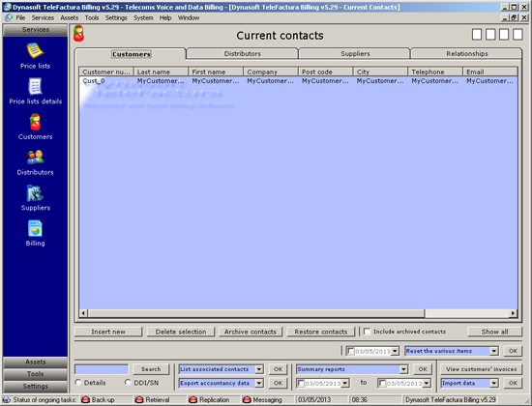Click the Messaging status red icon
Image resolution: width=532 pixels, height=406 pixels.
tap(247, 400)
